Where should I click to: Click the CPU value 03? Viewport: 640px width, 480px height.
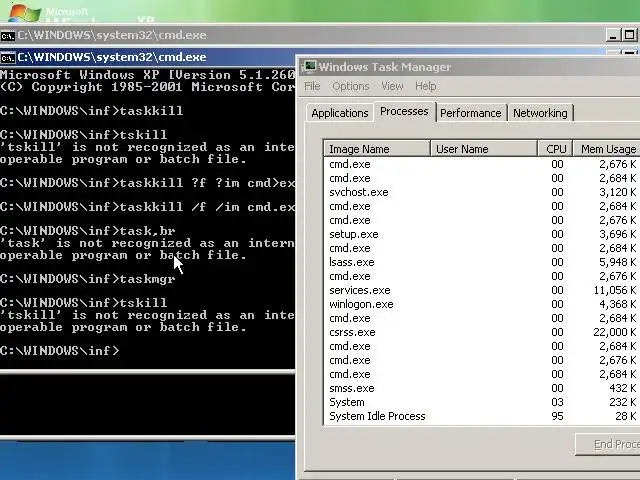point(557,402)
